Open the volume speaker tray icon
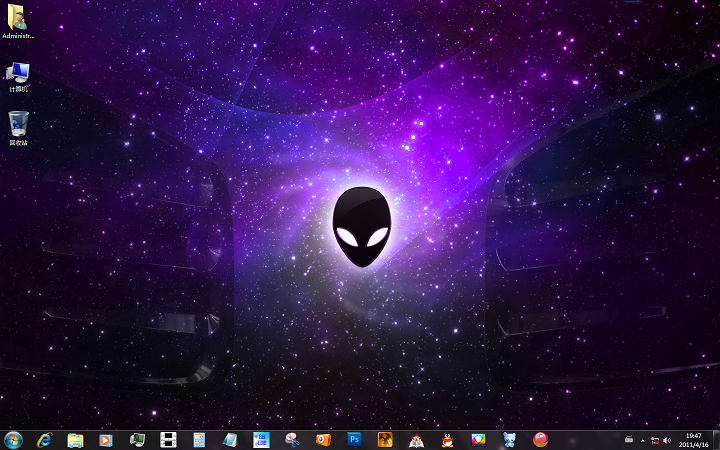This screenshot has height=450, width=720. [x=667, y=440]
